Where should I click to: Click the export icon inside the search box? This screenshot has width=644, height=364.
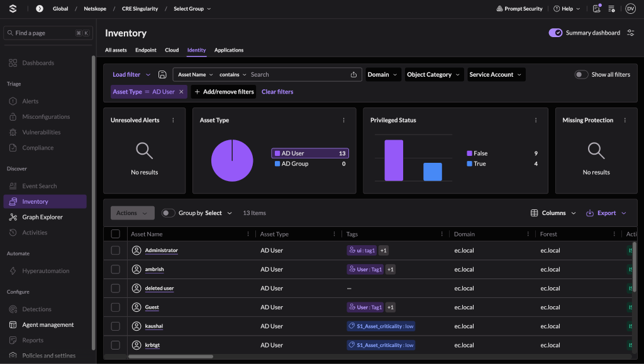pos(353,74)
